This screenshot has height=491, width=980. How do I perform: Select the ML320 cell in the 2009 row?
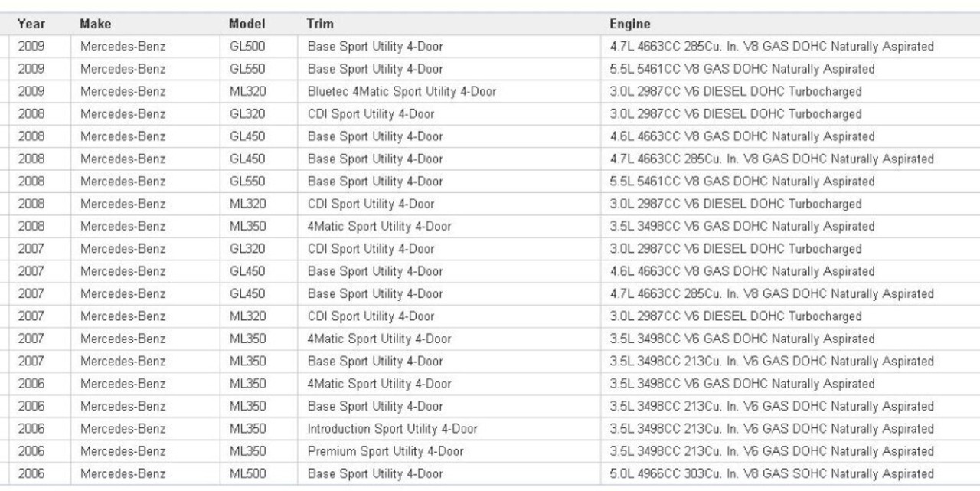(247, 92)
